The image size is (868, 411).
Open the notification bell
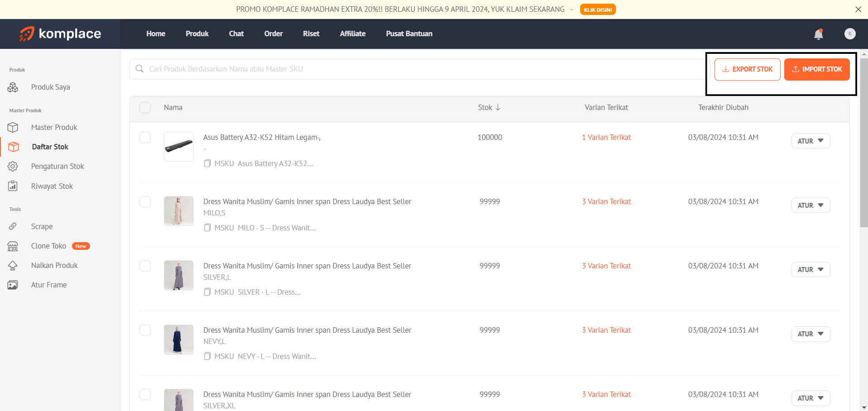tap(818, 34)
